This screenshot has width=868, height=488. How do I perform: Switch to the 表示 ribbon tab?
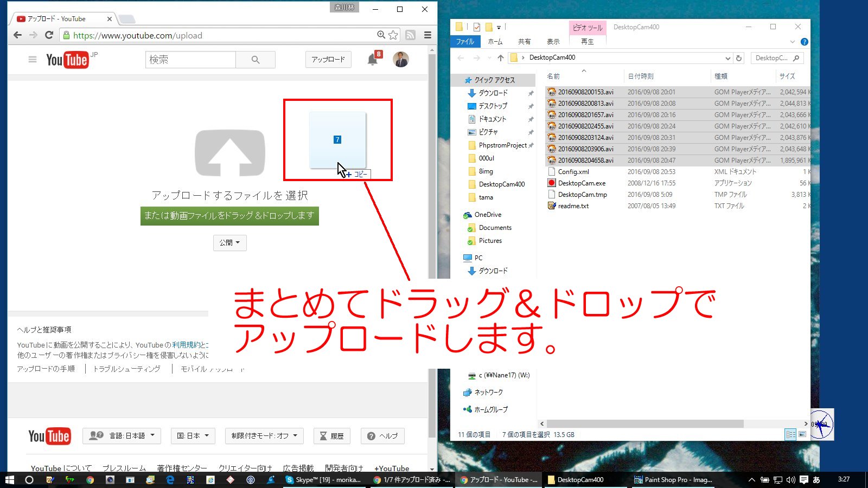click(553, 41)
